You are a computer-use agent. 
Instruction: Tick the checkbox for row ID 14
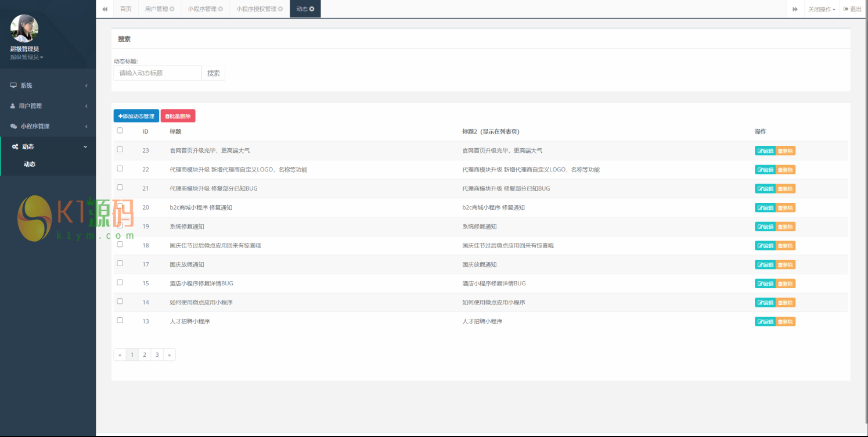(120, 302)
